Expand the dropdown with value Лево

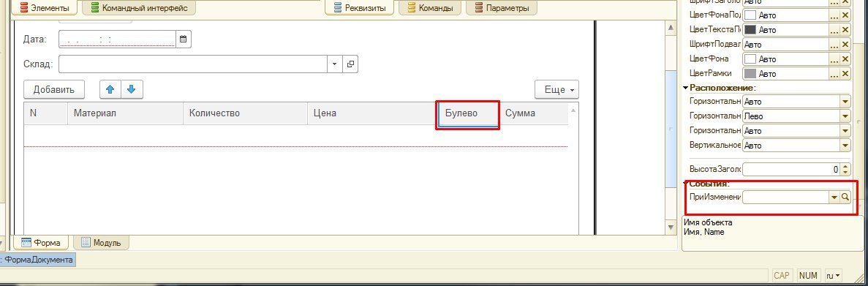[x=845, y=116]
